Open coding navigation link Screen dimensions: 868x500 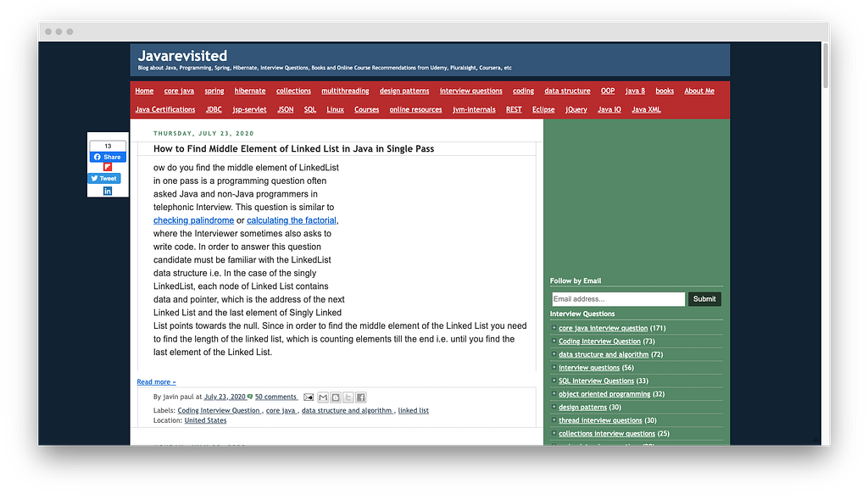point(523,91)
